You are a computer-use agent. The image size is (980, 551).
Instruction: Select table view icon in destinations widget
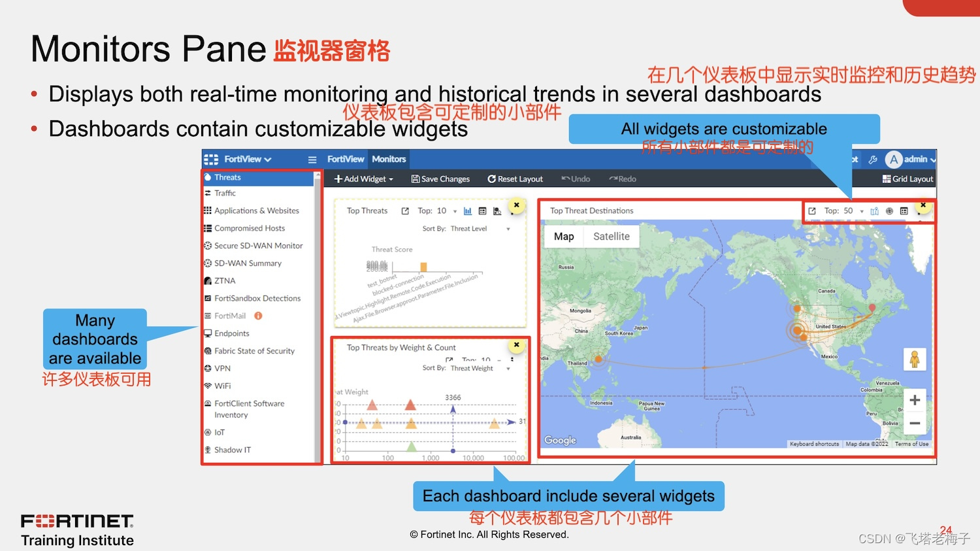point(904,211)
